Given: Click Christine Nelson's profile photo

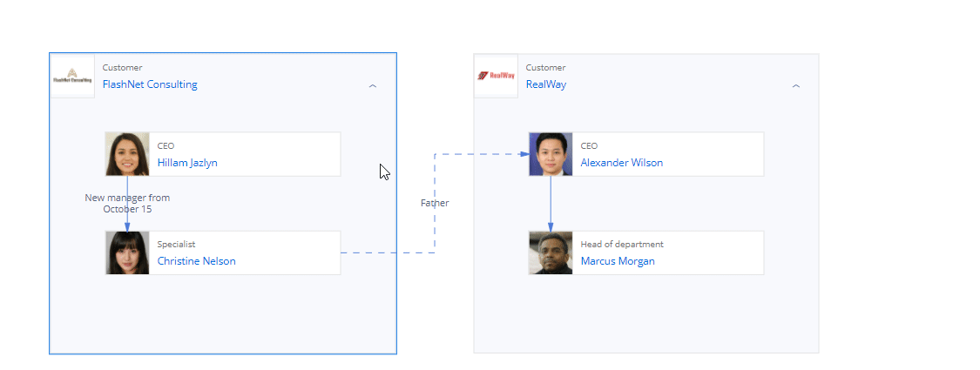Looking at the screenshot, I should click(127, 252).
